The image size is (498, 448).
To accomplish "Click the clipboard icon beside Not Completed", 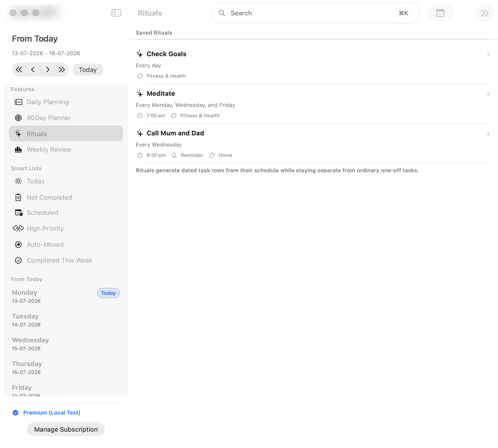I will pos(18,197).
